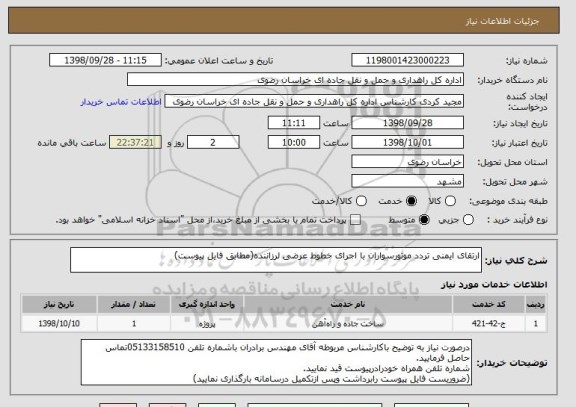Click the need number field 1198001423000223
This screenshot has height=407, width=576.
[x=407, y=60]
